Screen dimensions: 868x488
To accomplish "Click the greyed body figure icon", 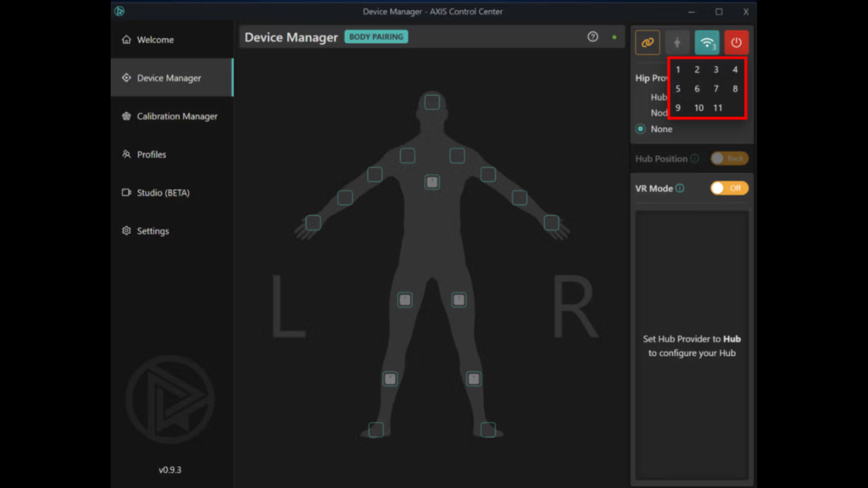I will pyautogui.click(x=676, y=42).
